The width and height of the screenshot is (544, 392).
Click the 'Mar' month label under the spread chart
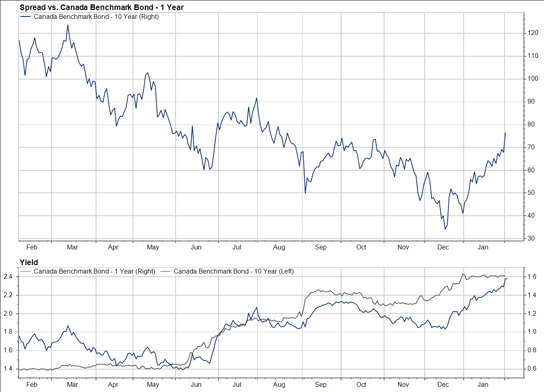[x=72, y=247]
